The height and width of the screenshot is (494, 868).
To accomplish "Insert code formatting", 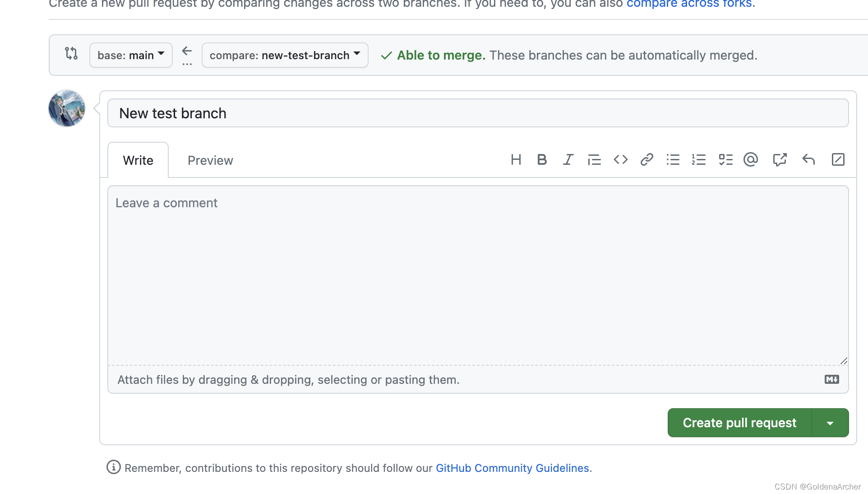I will [x=621, y=159].
